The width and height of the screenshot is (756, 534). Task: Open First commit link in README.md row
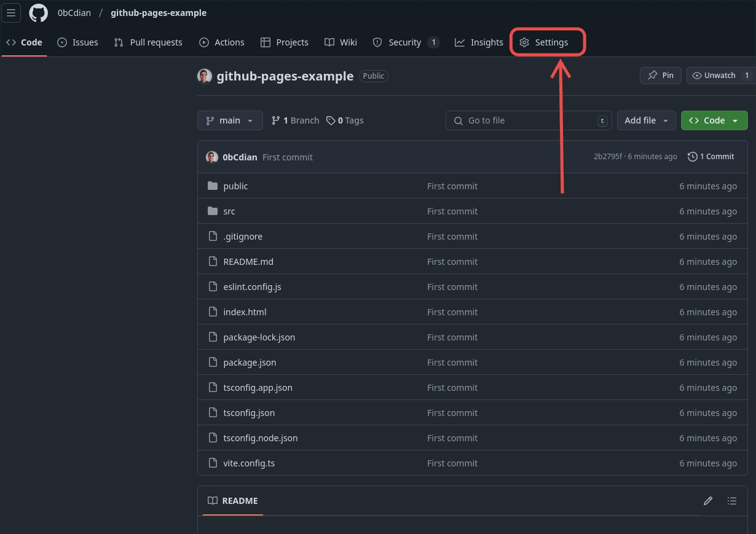tap(452, 262)
